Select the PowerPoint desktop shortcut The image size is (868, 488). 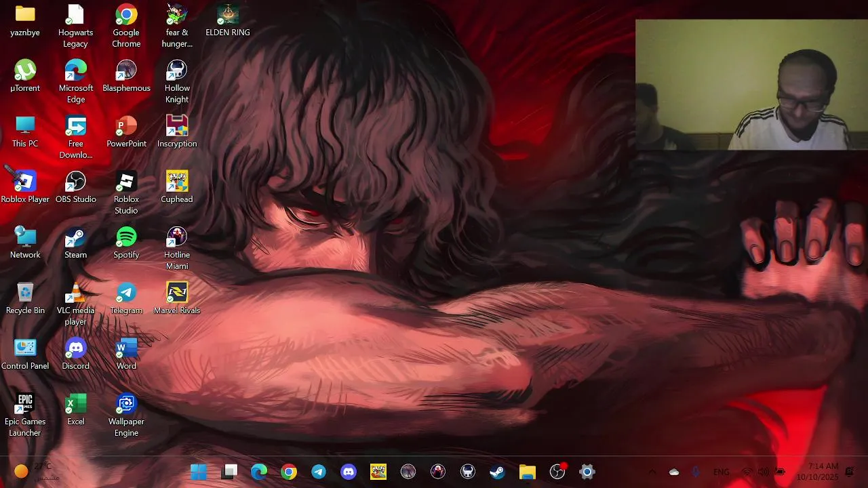coord(126,131)
